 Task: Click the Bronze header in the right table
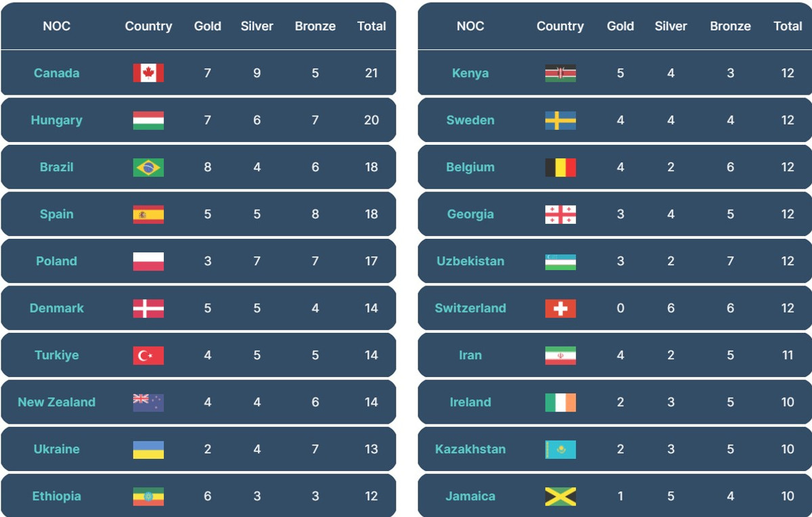click(730, 26)
